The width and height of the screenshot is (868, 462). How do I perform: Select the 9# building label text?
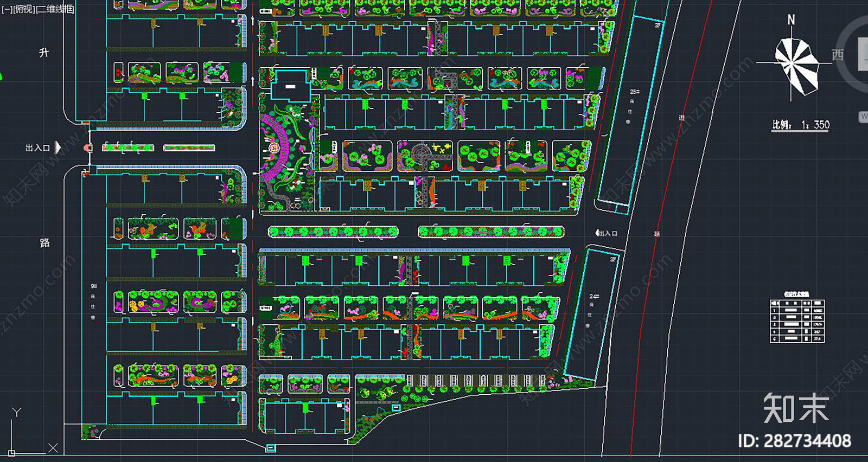pos(93,285)
